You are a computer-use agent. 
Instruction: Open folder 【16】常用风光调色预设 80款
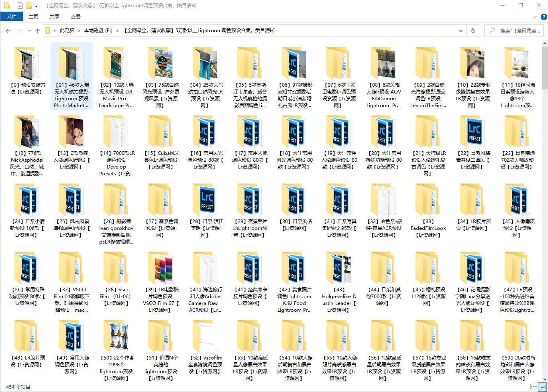coord(206,141)
